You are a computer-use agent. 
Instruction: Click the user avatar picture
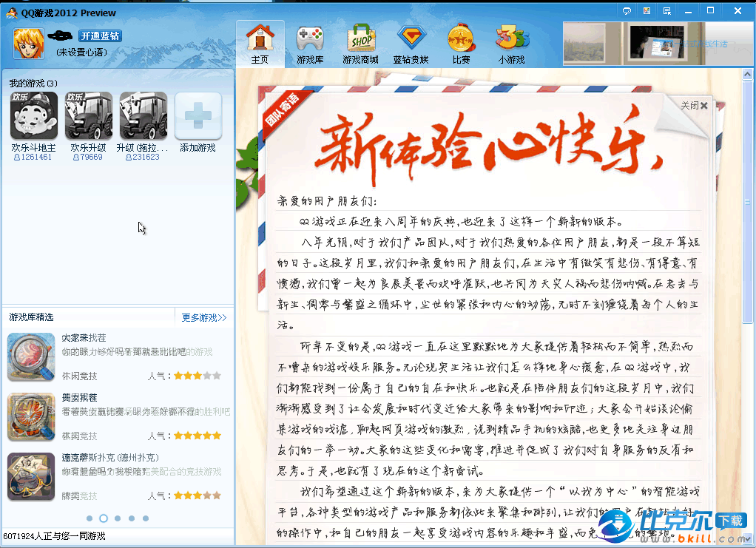[28, 44]
